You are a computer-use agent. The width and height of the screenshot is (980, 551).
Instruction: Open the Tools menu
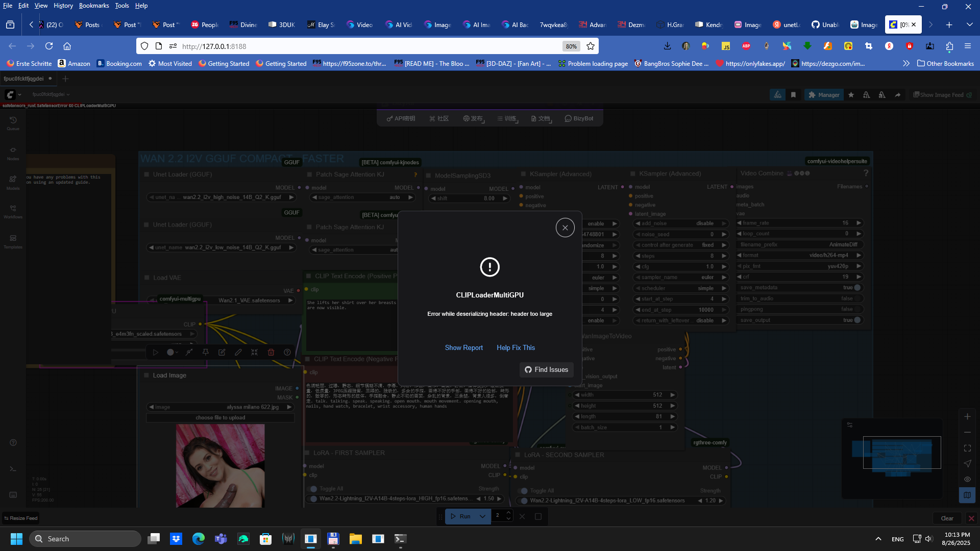click(121, 6)
